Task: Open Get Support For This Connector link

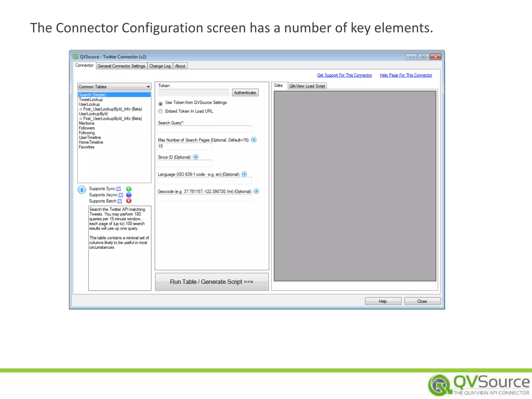Action: tap(344, 75)
